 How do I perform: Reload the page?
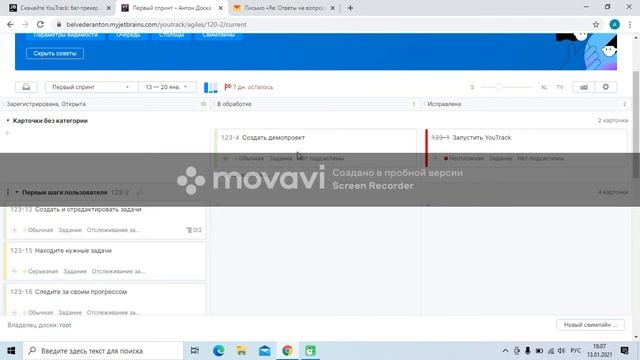[40, 24]
